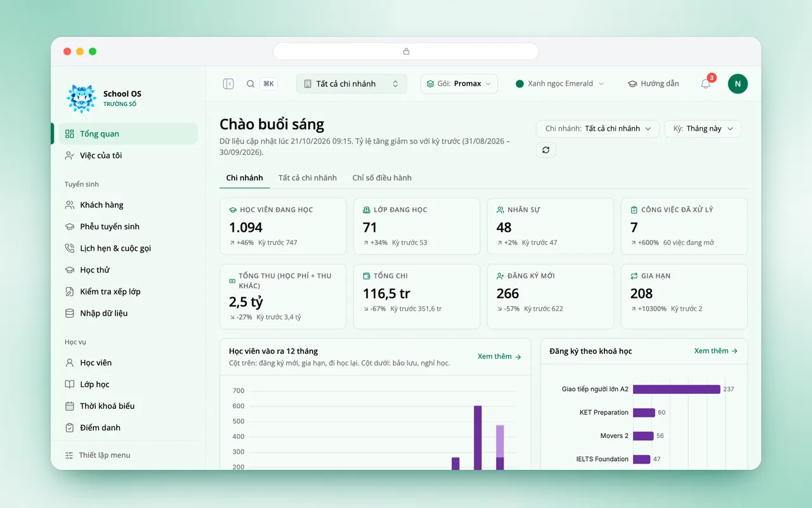812x508 pixels.
Task: Click the refresh data icon button
Action: tap(546, 150)
